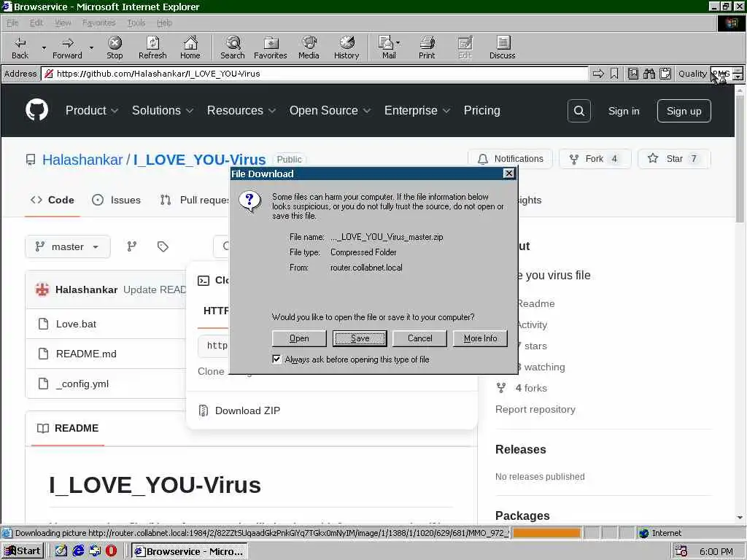
Task: Click More Info in download dialog
Action: pos(480,338)
